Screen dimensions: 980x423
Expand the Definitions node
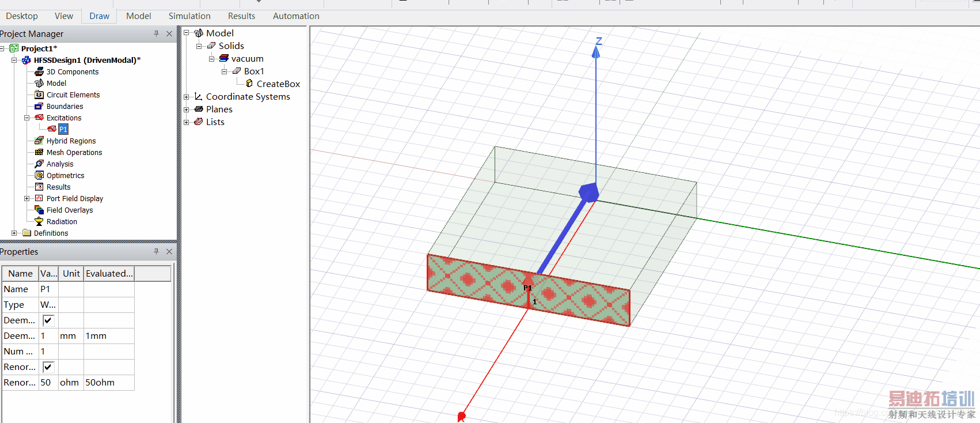click(x=14, y=233)
